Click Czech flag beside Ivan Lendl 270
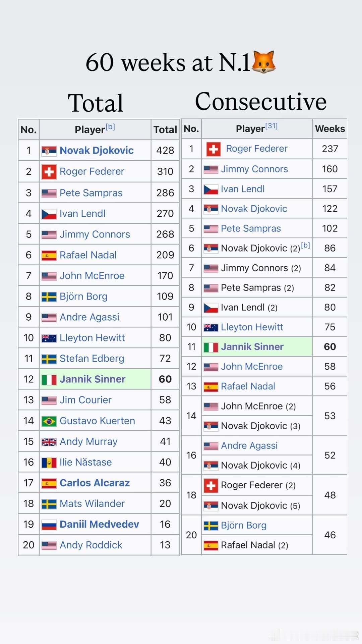The width and height of the screenshot is (362, 644). (x=49, y=214)
